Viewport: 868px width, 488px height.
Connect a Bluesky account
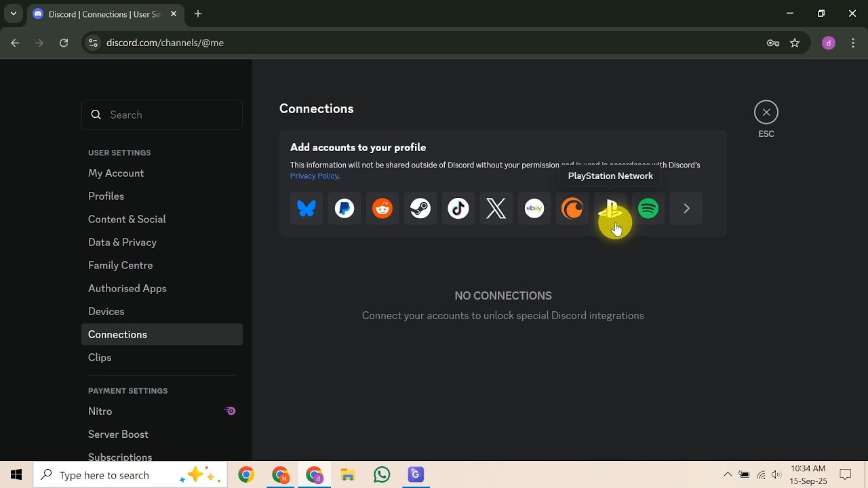[x=307, y=209]
